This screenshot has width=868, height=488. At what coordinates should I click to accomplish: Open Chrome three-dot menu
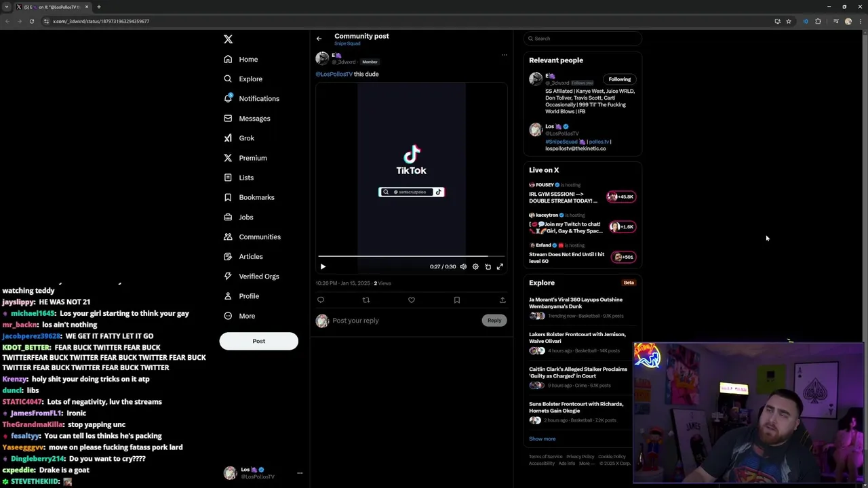pyautogui.click(x=860, y=21)
